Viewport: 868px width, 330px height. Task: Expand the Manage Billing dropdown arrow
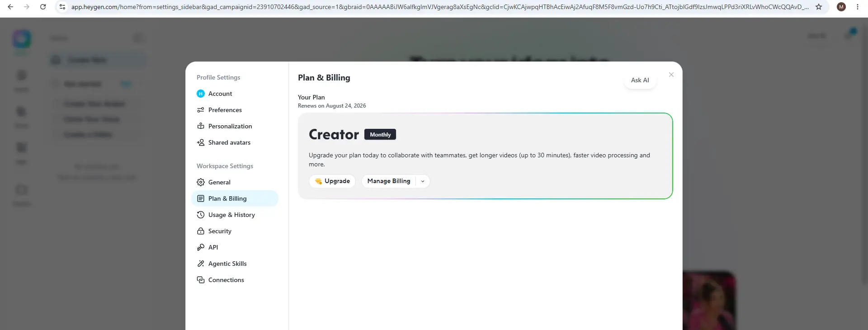(x=423, y=181)
